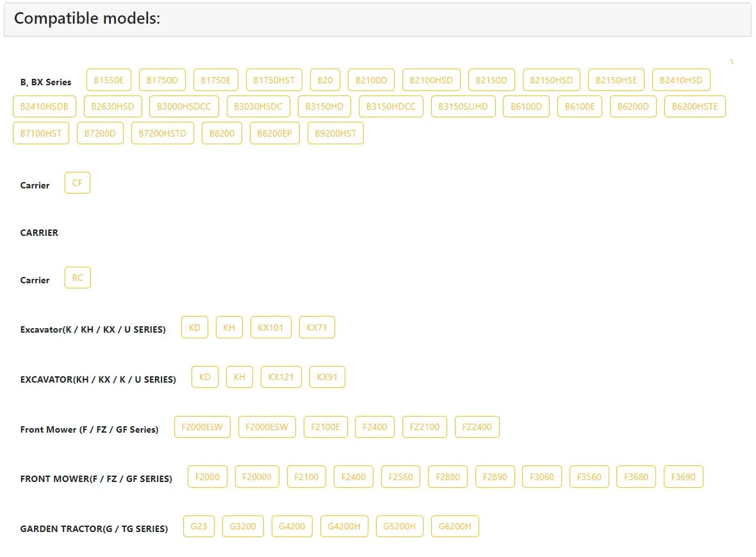The image size is (756, 557).
Task: Choose the B2150HSE model tag
Action: [616, 80]
